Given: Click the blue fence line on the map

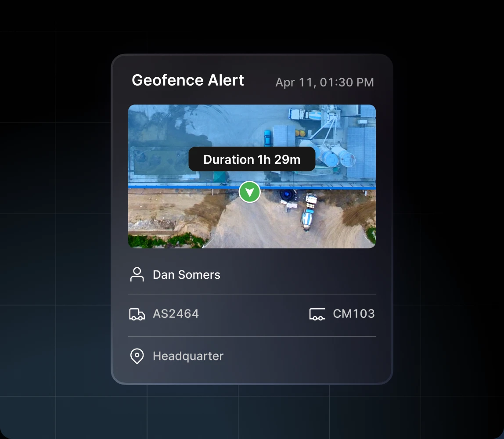Looking at the screenshot, I should coord(184,187).
